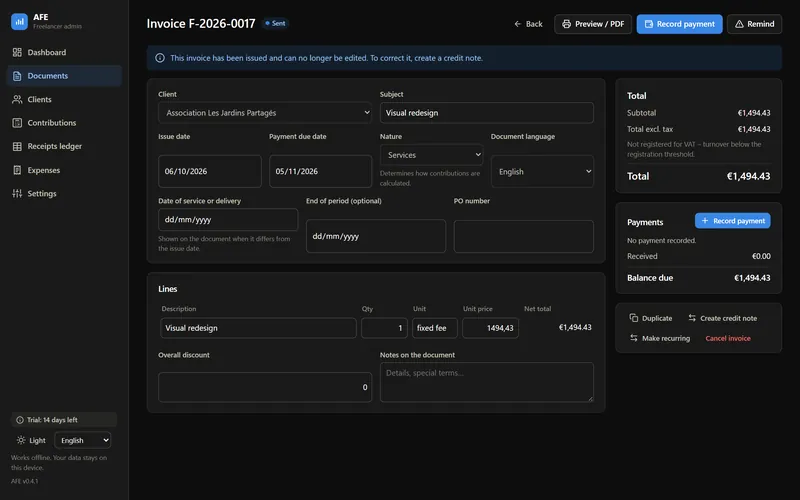The image size is (800, 500).
Task: Click the Create credit note arrows icon
Action: click(x=692, y=318)
